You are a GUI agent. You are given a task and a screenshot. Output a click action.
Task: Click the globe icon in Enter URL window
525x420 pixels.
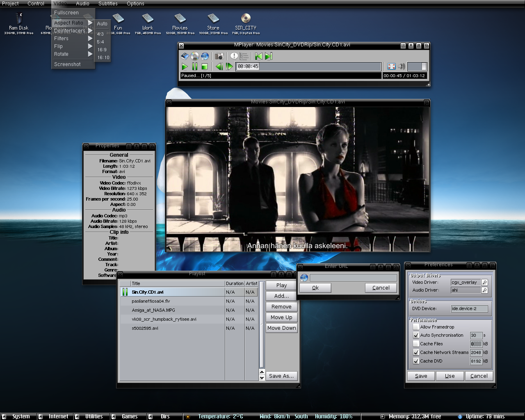tap(304, 278)
